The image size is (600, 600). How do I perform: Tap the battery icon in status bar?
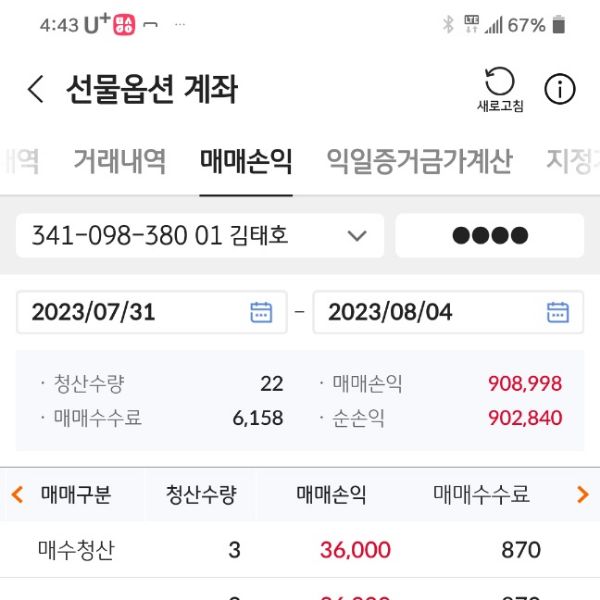(559, 25)
